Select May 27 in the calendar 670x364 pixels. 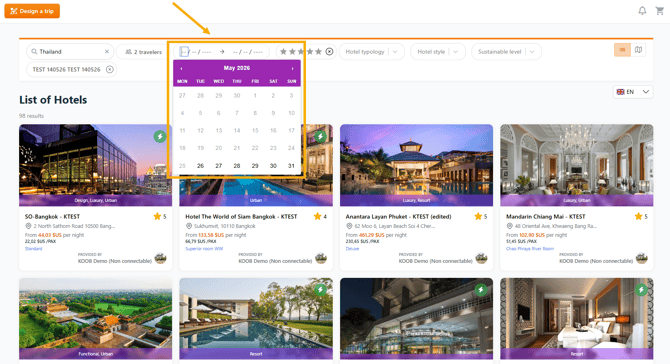click(219, 166)
